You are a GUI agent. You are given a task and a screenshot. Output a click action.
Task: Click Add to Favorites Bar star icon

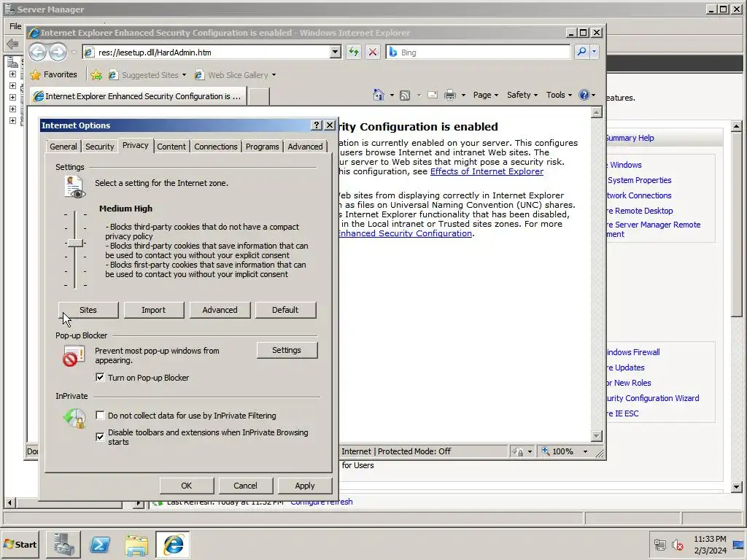tap(96, 75)
